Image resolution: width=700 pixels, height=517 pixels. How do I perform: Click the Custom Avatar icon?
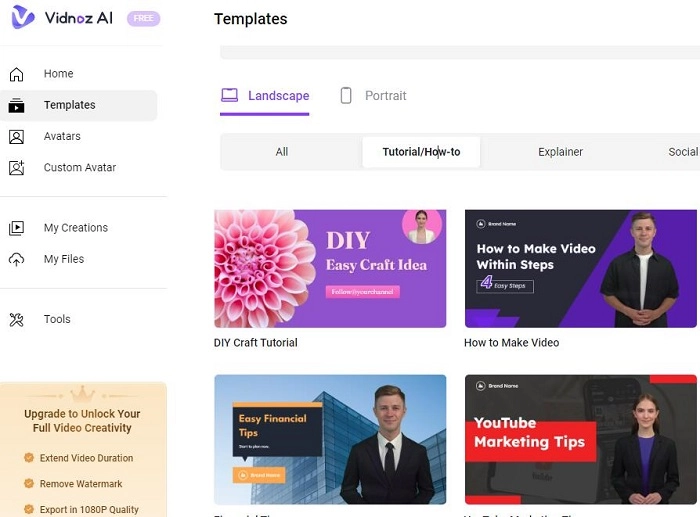(x=16, y=168)
